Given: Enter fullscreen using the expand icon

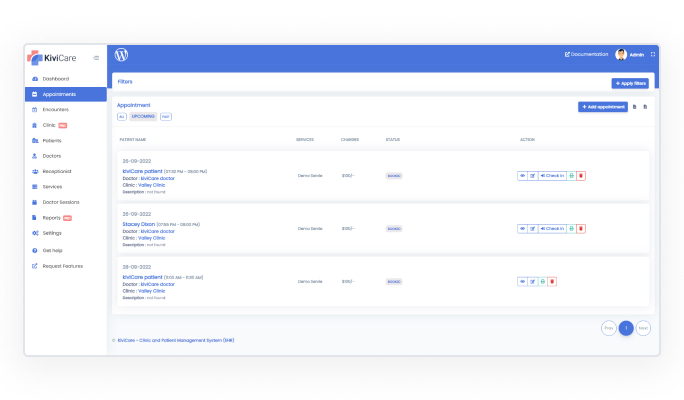Looking at the screenshot, I should [653, 55].
